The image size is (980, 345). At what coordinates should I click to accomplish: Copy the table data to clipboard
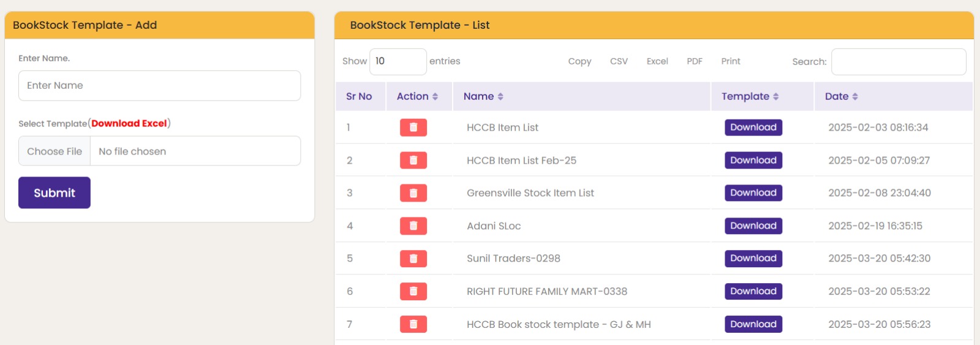pos(579,61)
